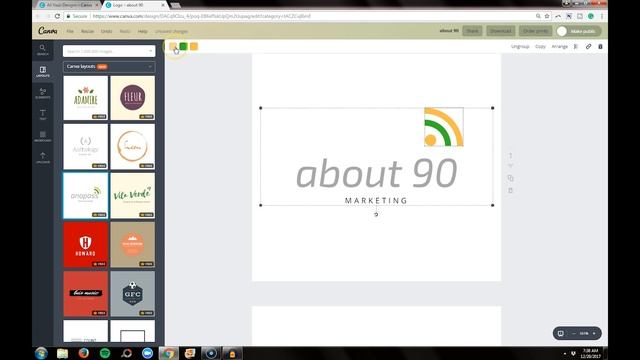Screen dimensions: 640x360
Task: Choose the GFC soccer layout thumbnail
Action: 133,294
